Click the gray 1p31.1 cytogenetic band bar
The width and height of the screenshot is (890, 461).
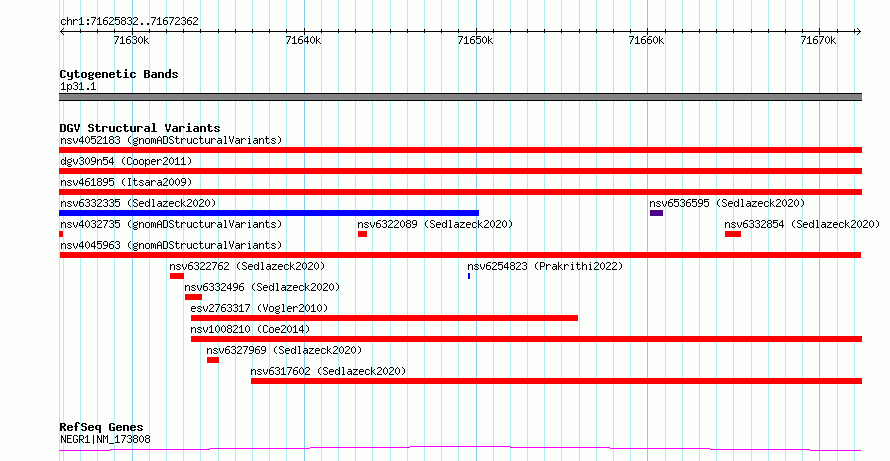(460, 97)
